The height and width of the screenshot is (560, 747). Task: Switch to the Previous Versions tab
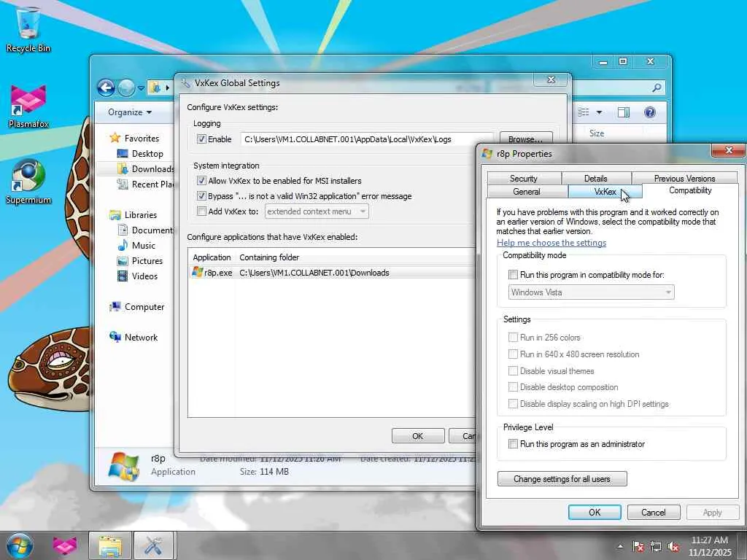coord(684,178)
